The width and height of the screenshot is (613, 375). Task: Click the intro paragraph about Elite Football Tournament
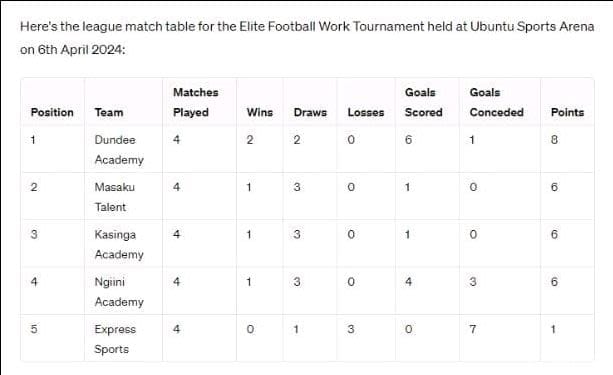click(x=307, y=38)
